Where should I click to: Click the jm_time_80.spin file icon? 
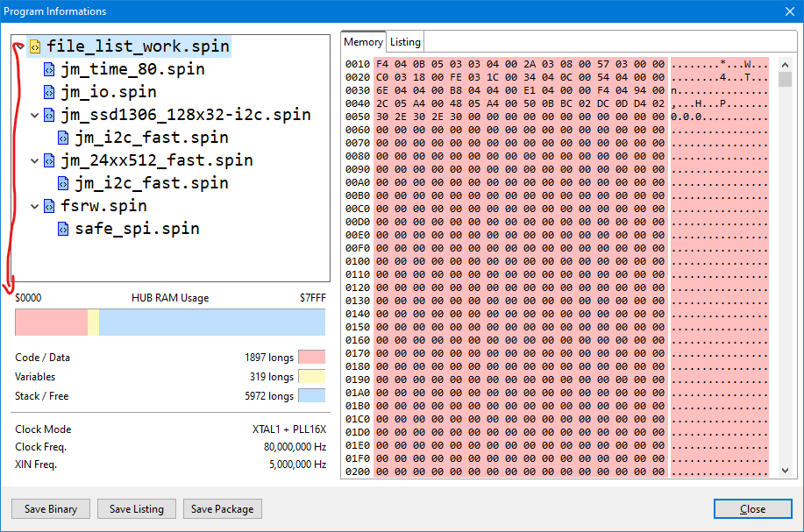49,69
